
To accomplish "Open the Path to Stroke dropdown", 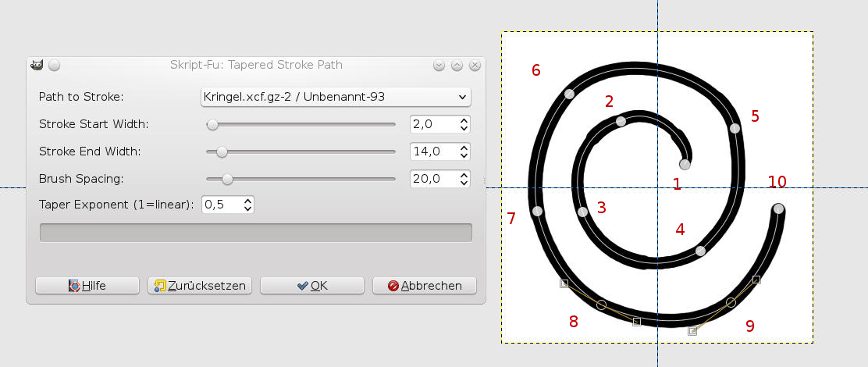I will click(335, 97).
